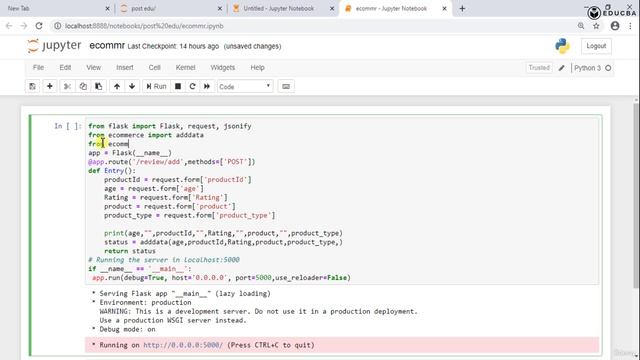640x360 pixels.
Task: Close the post edu/ browser tab
Action: tap(220, 9)
